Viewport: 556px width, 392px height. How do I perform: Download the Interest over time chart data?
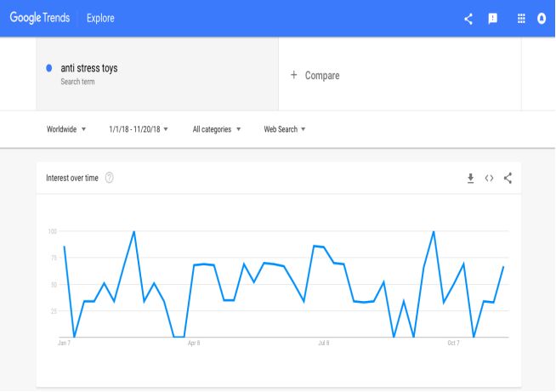point(470,178)
